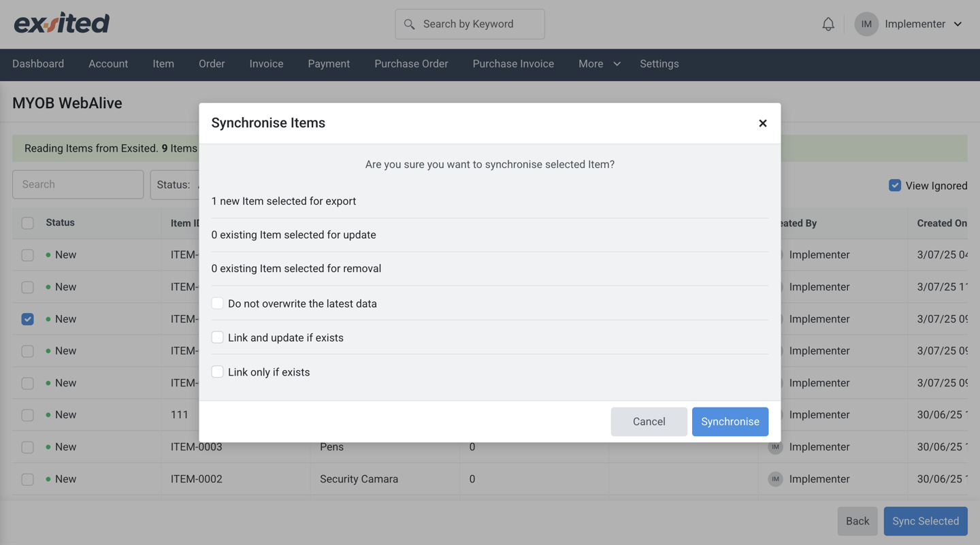Tick the select-all header checkbox
Screen dimensions: 980x545
27,223
